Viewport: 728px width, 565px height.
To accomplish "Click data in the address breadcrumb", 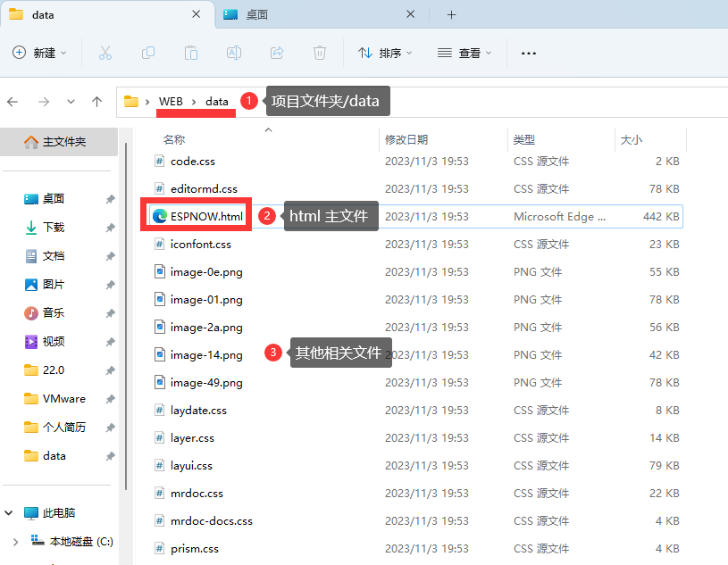I will pos(217,101).
